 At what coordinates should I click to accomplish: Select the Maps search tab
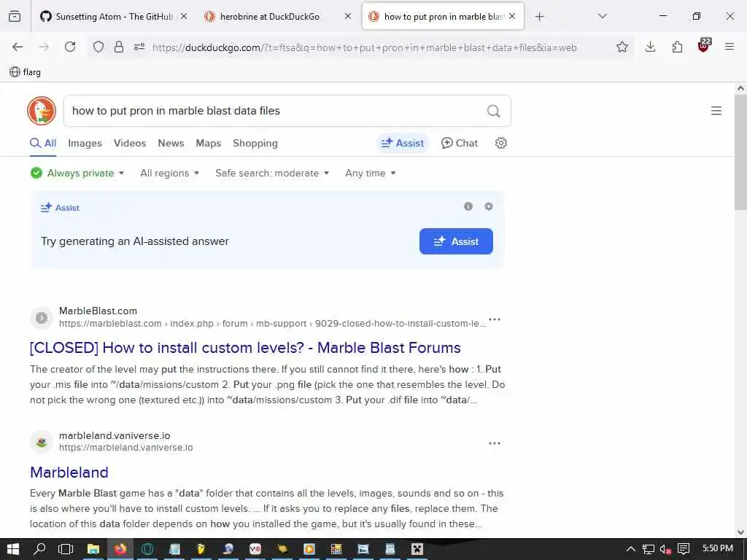point(208,144)
